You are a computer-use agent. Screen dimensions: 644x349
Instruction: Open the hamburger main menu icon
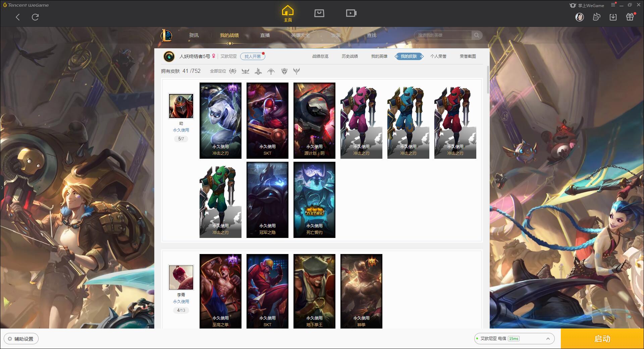coord(613,5)
